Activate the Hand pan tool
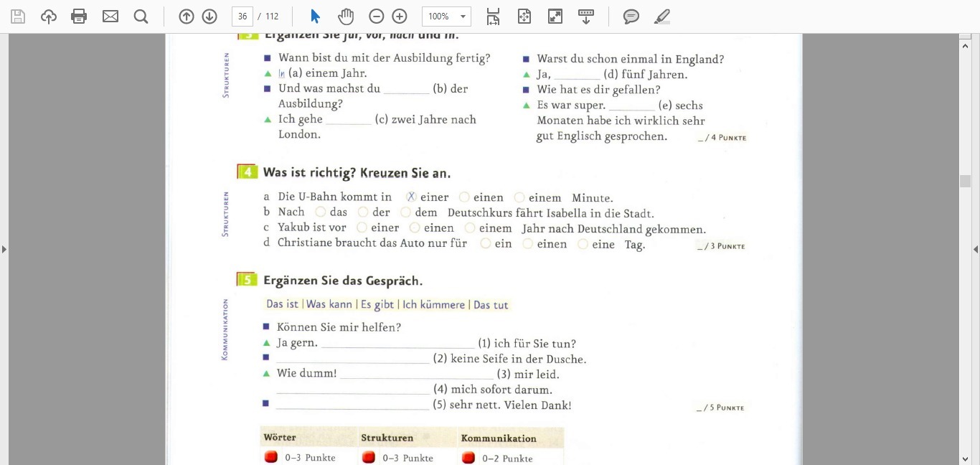This screenshot has height=465, width=980. pyautogui.click(x=346, y=17)
